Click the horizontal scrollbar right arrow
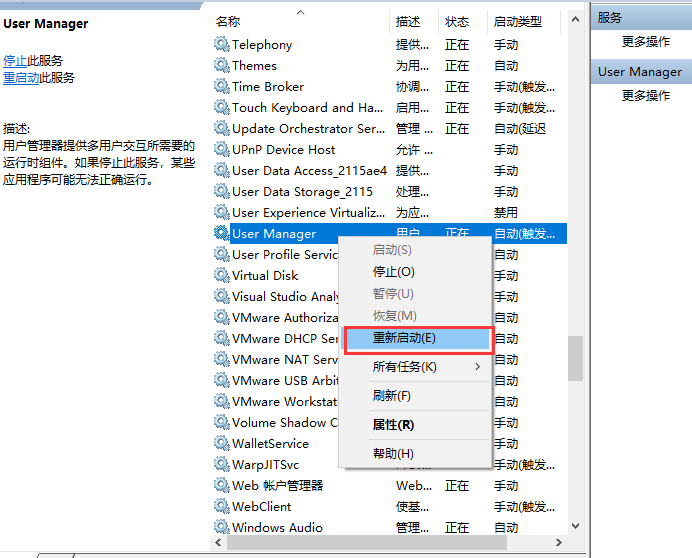This screenshot has width=692, height=558. (558, 543)
